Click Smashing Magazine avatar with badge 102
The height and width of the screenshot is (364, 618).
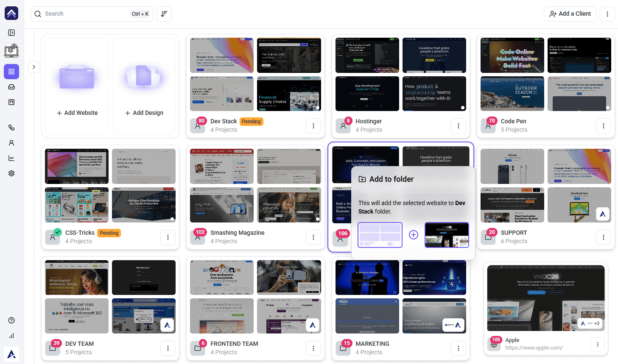click(x=198, y=237)
